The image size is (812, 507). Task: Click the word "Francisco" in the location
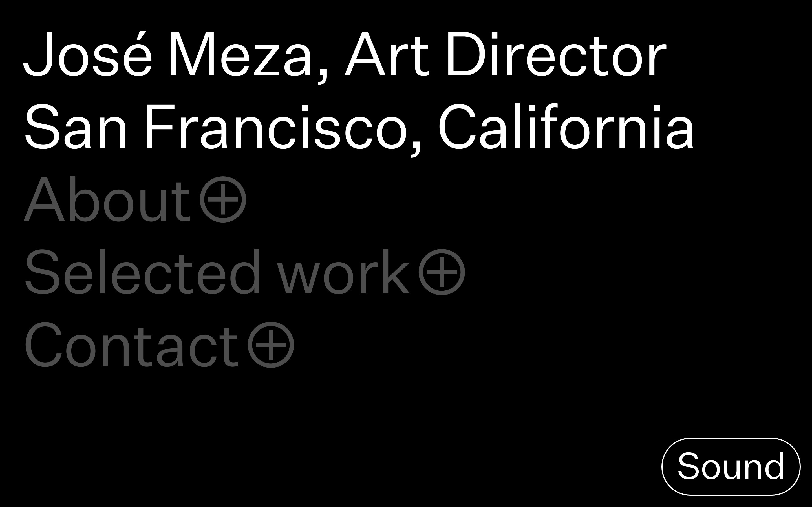(275, 127)
